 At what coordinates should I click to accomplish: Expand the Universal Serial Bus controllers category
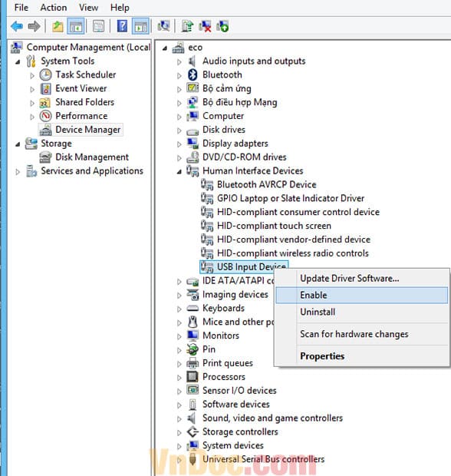[179, 460]
